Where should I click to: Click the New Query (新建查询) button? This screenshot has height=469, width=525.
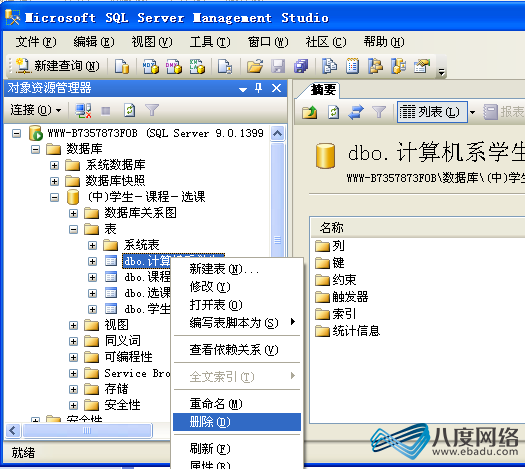(x=58, y=66)
